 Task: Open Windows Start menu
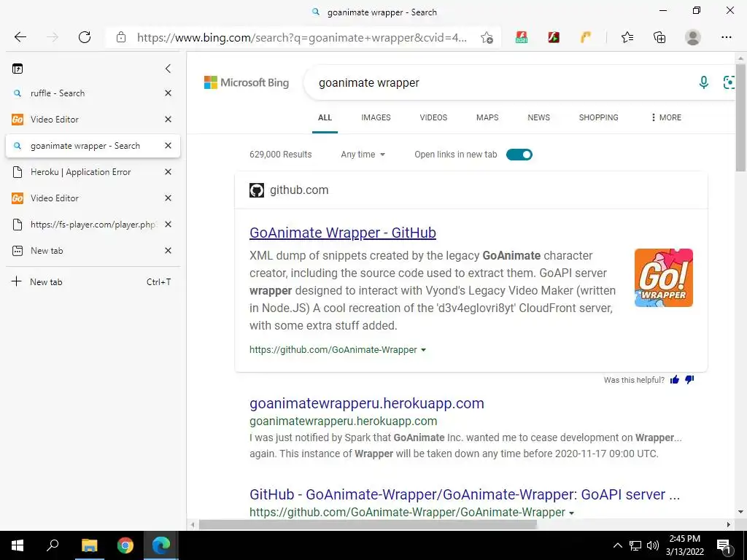18,545
